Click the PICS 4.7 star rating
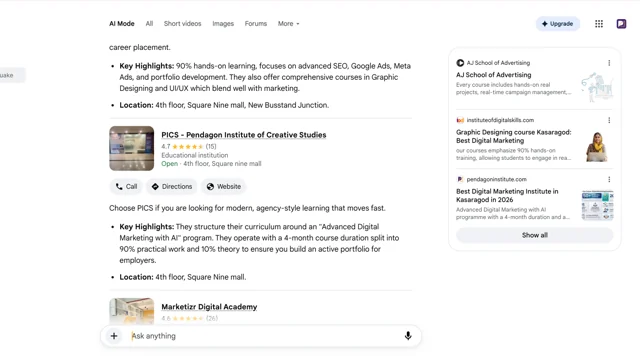 [189, 146]
